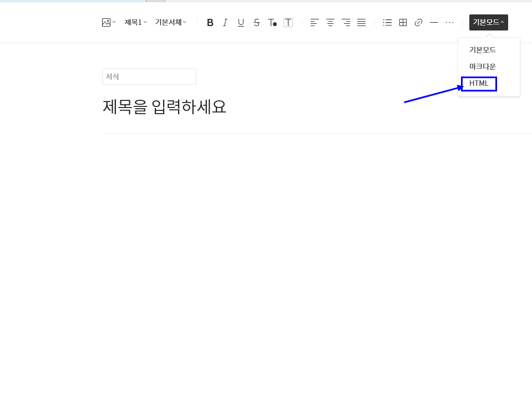
Task: Open the text color tool
Action: [x=272, y=23]
